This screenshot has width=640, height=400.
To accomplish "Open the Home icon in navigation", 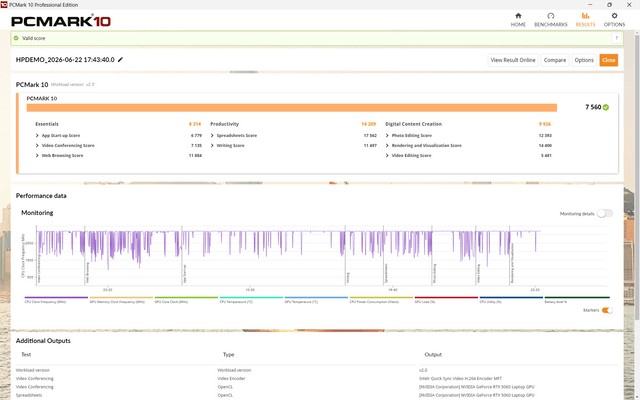I will [518, 16].
